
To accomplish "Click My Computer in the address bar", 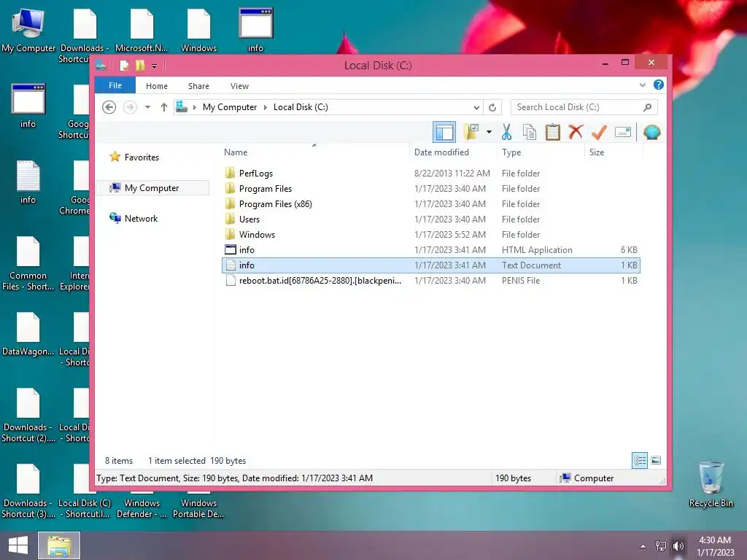I will coord(230,107).
